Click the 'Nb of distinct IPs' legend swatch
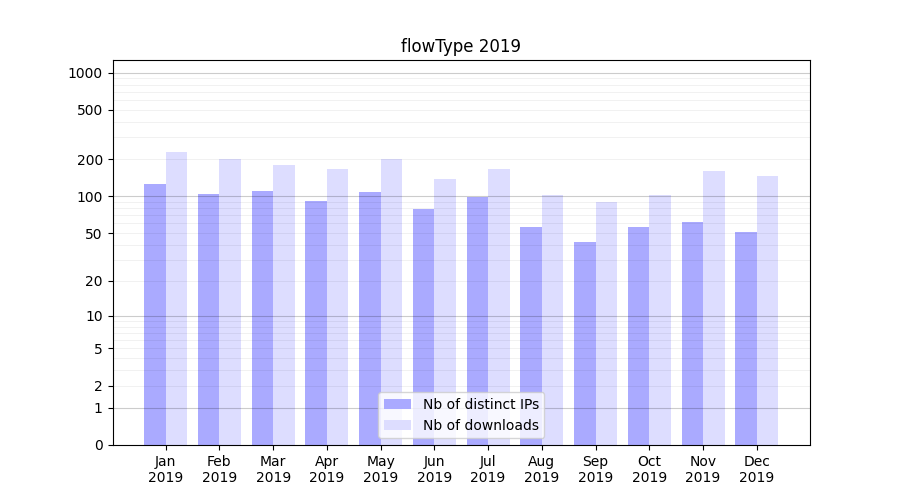Image resolution: width=900 pixels, height=500 pixels. coord(397,404)
